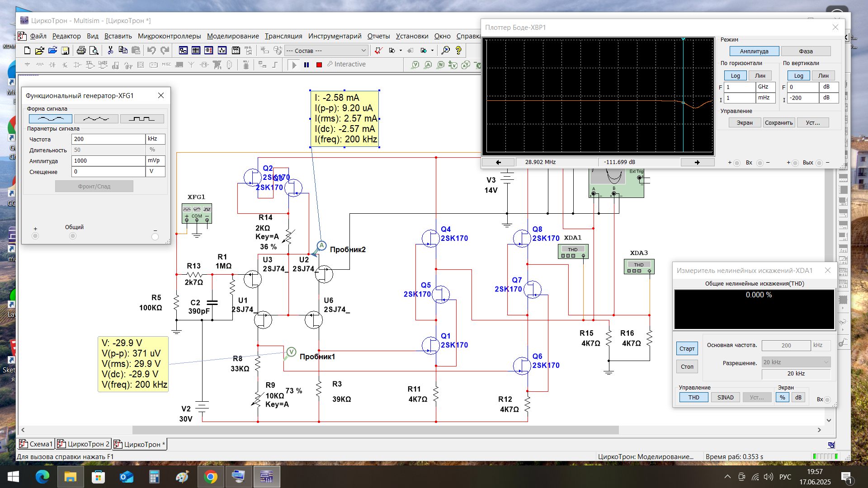Select the sine waveform in the generator
The width and height of the screenshot is (868, 488).
(x=50, y=119)
